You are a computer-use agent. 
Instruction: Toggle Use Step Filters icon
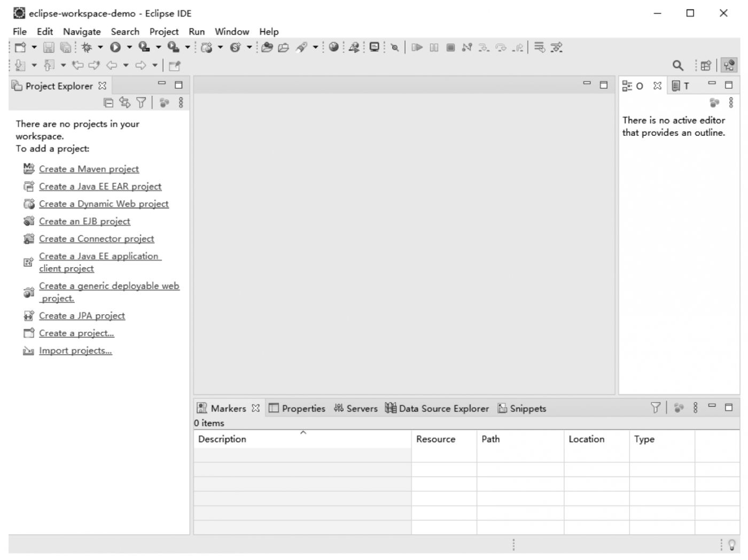click(x=557, y=48)
